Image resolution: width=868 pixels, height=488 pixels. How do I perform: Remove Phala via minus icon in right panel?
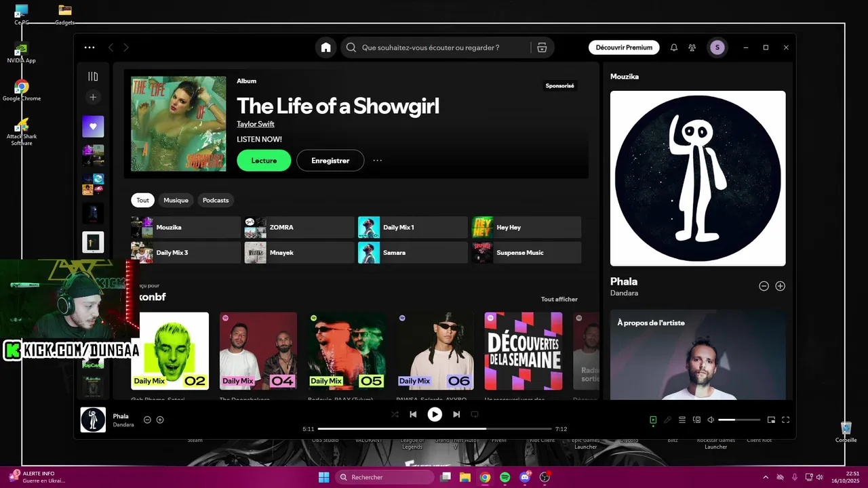tap(764, 286)
